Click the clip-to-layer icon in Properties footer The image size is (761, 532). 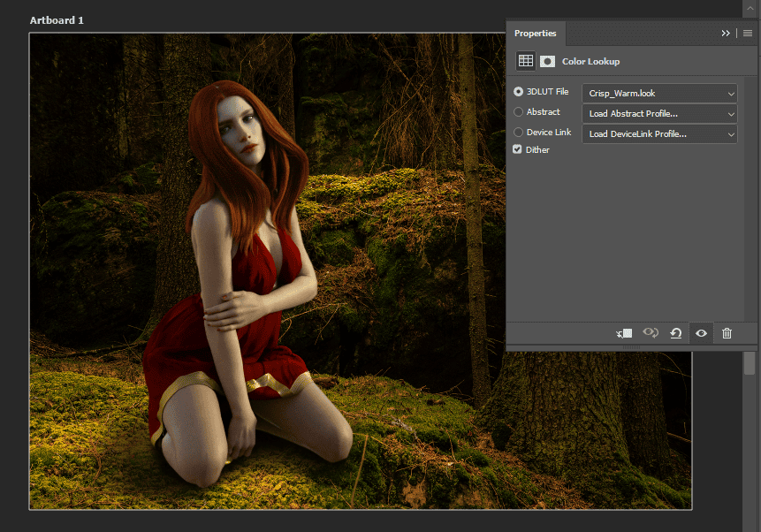(623, 333)
